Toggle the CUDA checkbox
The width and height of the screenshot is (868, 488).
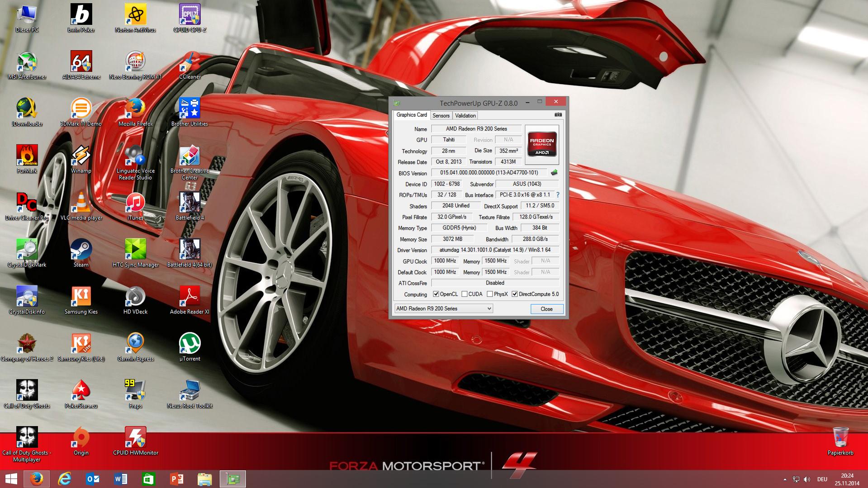465,294
